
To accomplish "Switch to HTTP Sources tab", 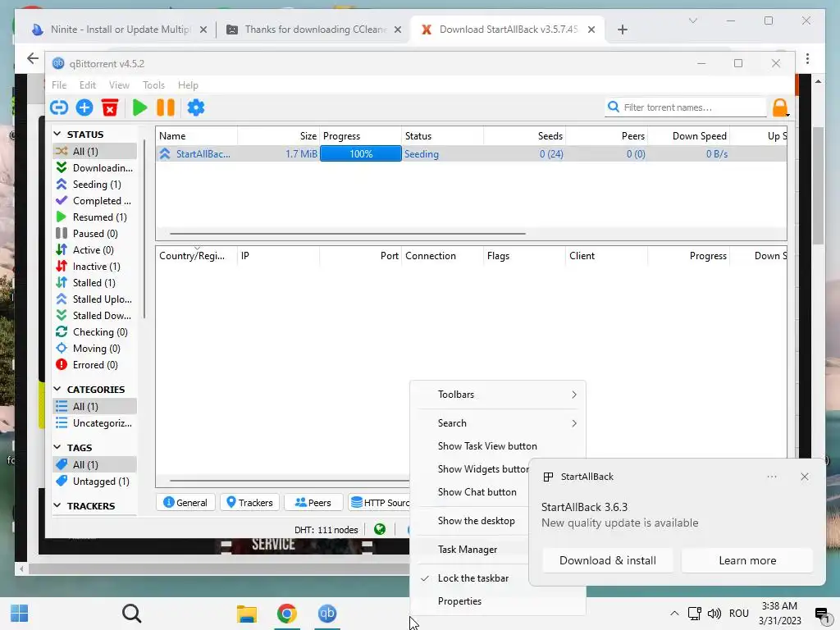I will pyautogui.click(x=379, y=503).
